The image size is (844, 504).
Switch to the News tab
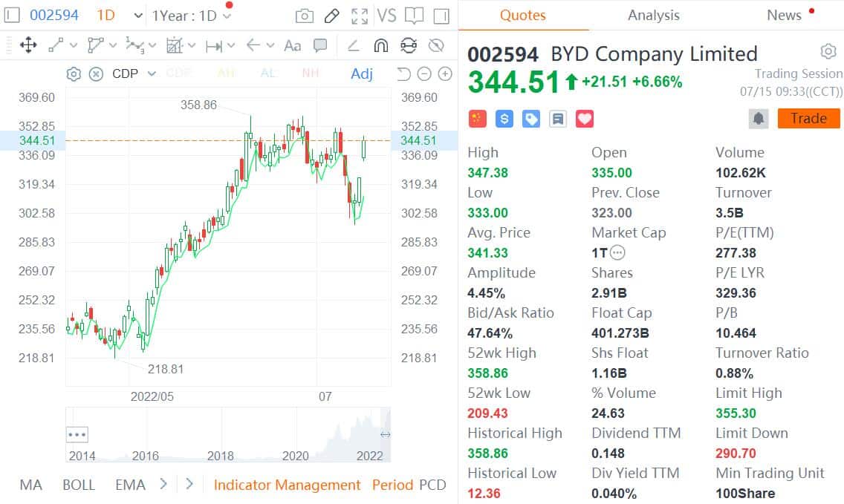(784, 15)
